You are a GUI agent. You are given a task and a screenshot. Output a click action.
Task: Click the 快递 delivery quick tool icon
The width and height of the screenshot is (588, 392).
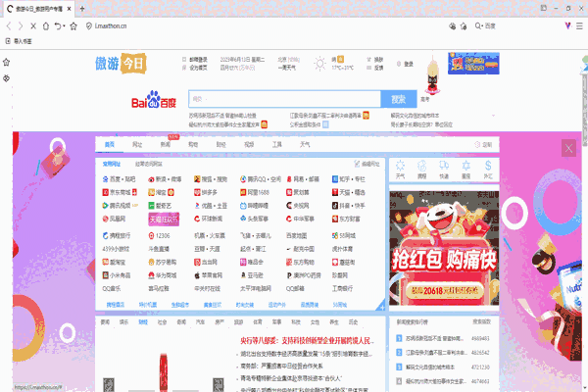pyautogui.click(x=444, y=170)
